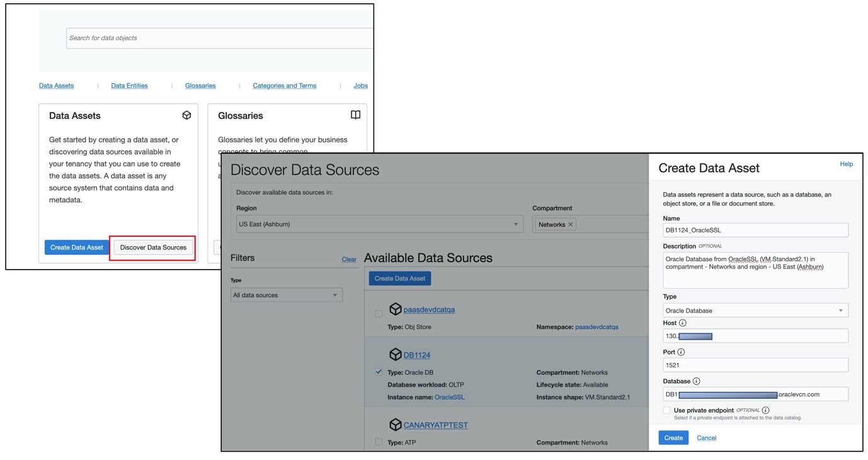Click the paasdevdcatqa data source cube icon

tap(395, 309)
